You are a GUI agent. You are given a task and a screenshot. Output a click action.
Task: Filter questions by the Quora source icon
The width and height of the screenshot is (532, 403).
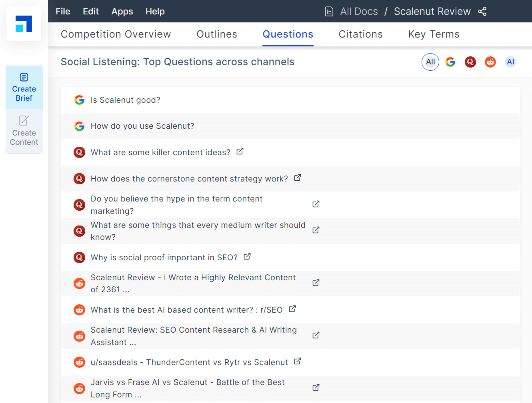(470, 62)
